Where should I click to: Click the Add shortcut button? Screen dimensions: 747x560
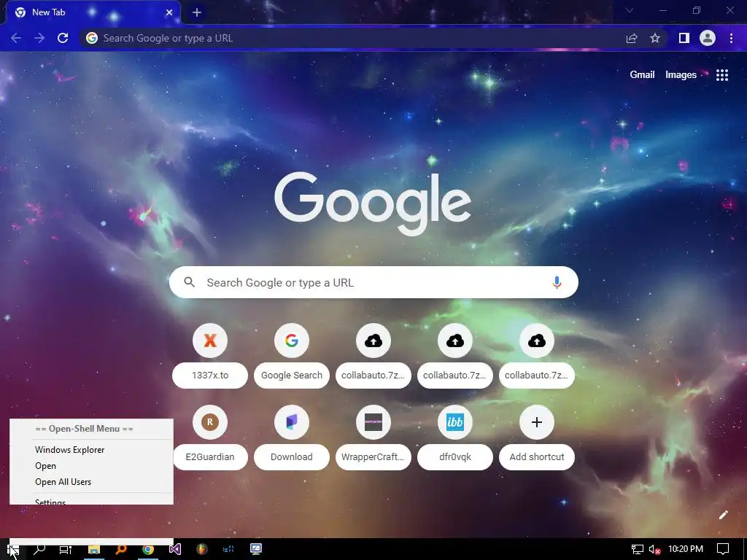click(537, 437)
